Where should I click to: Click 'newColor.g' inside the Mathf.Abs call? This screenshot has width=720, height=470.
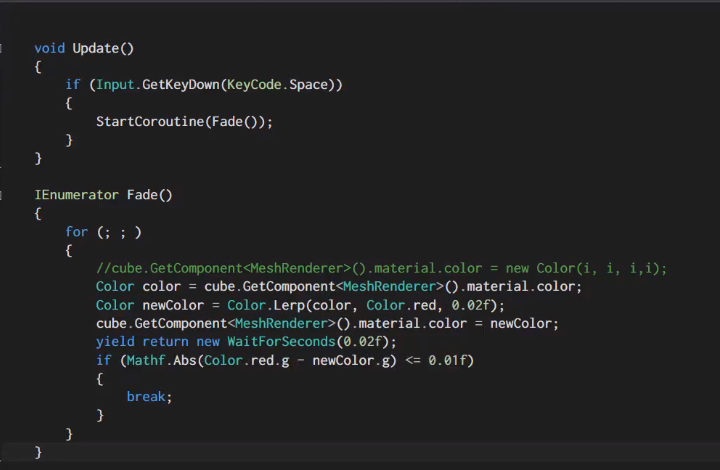351,360
